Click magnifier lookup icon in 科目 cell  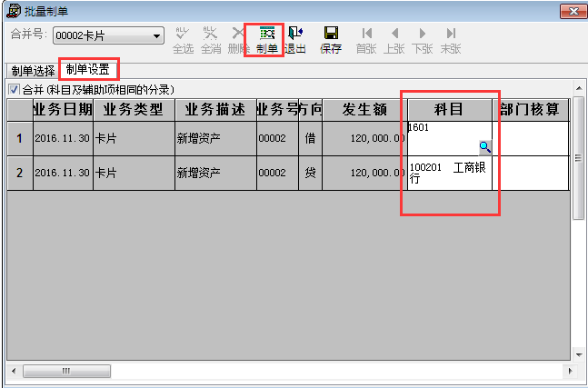tap(484, 146)
